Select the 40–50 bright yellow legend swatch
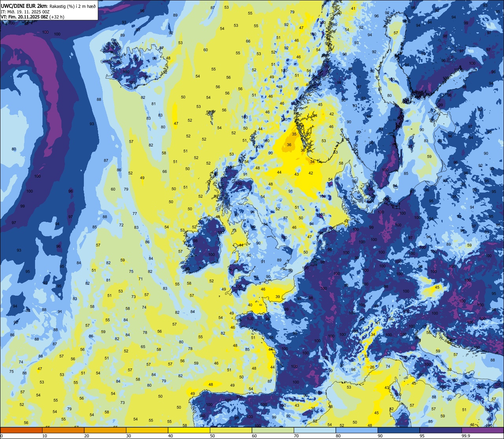Screen dimensions: 504x439 [189, 430]
